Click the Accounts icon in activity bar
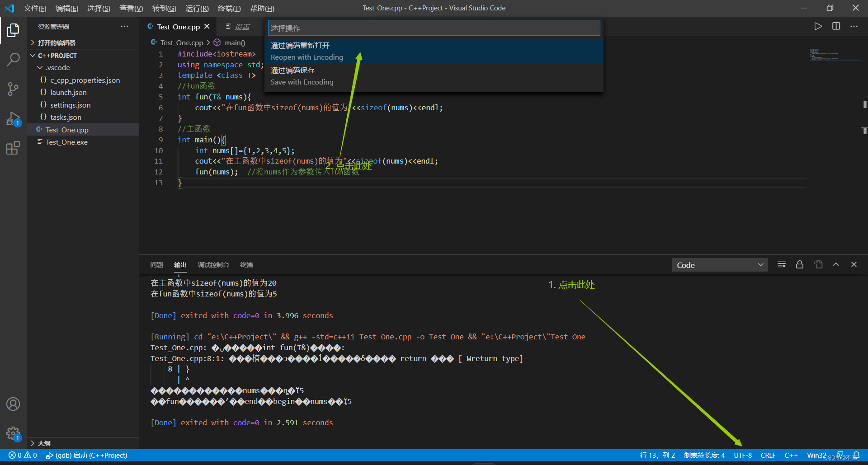868x465 pixels. [x=13, y=404]
